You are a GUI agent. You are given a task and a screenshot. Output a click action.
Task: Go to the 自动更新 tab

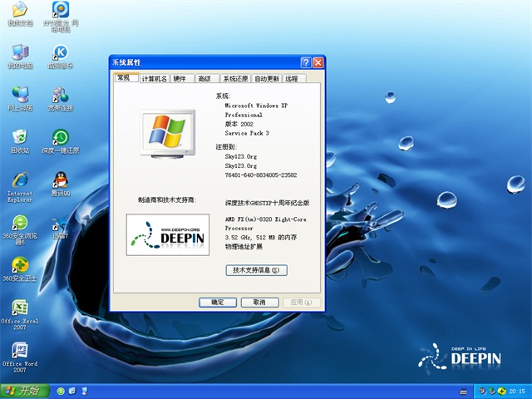(x=267, y=79)
